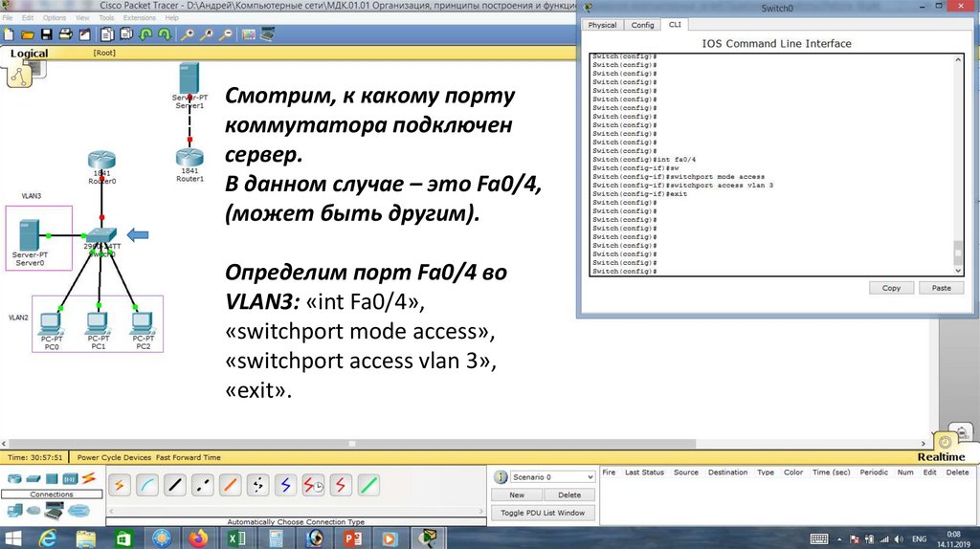980x549 pixels.
Task: Click the workspace horizontal scrollbar thumb
Action: point(352,444)
